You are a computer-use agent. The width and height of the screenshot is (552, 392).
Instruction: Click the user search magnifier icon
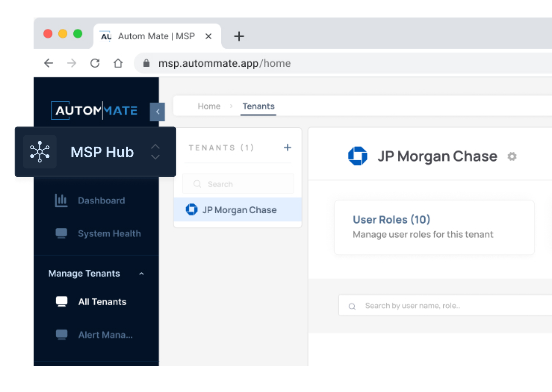click(352, 306)
